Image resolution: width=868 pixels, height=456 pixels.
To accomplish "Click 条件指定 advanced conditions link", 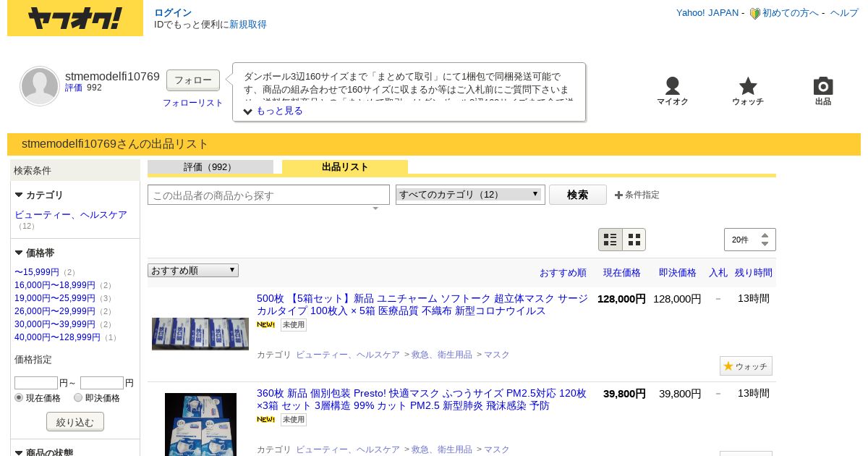I will click(x=642, y=195).
